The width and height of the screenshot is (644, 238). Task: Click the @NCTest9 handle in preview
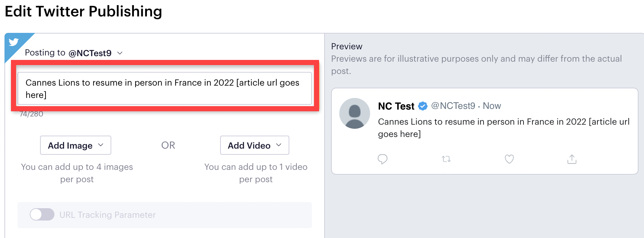pyautogui.click(x=453, y=106)
